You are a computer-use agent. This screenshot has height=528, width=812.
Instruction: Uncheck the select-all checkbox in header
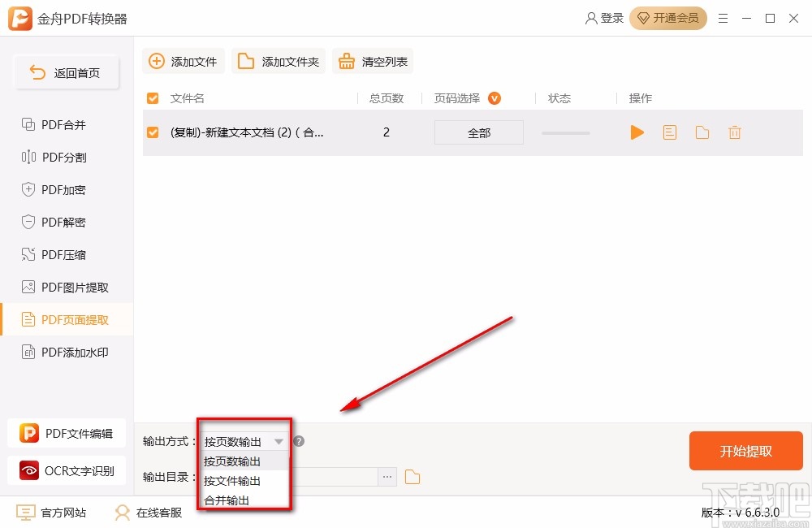(153, 97)
